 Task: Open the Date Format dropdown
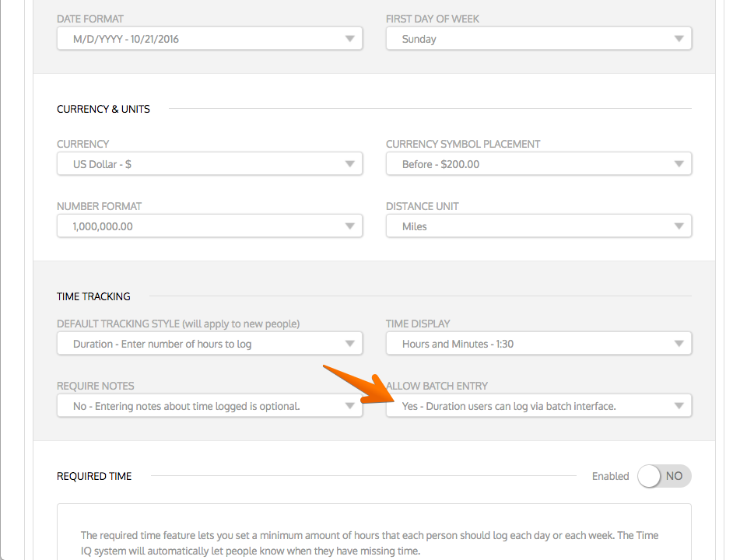209,39
